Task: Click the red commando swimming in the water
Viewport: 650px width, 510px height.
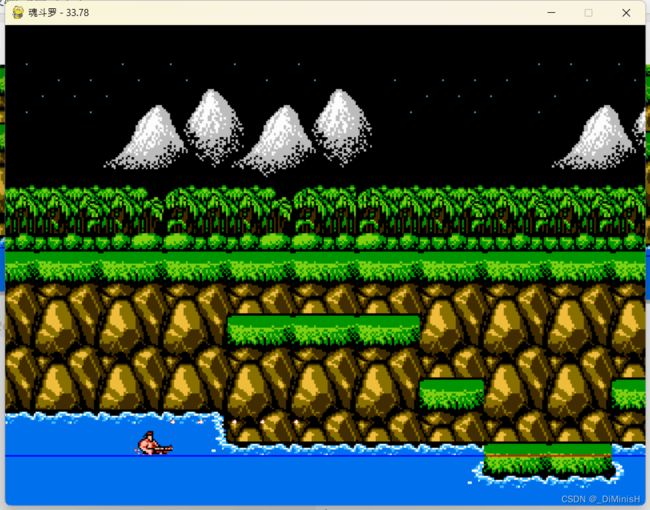Action: click(x=155, y=443)
